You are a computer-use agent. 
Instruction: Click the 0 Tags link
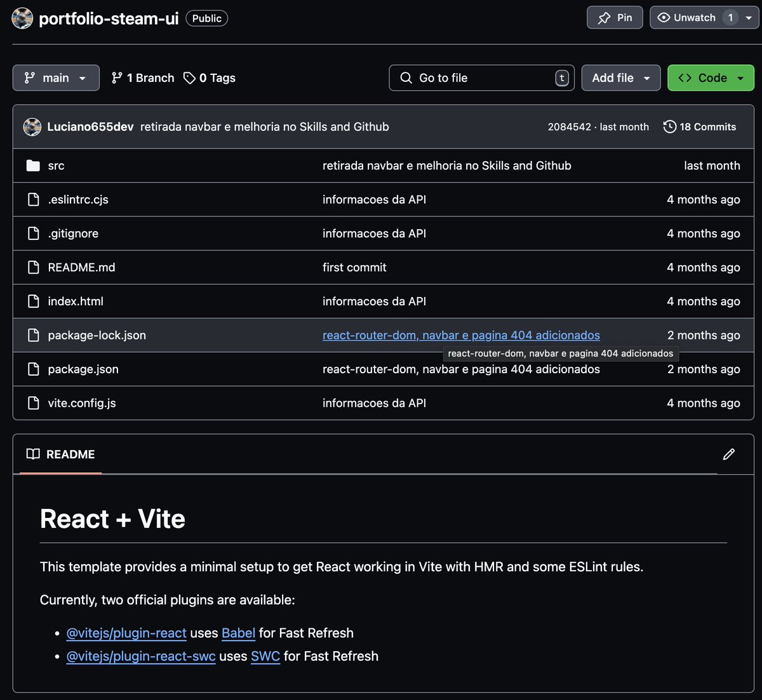[210, 78]
